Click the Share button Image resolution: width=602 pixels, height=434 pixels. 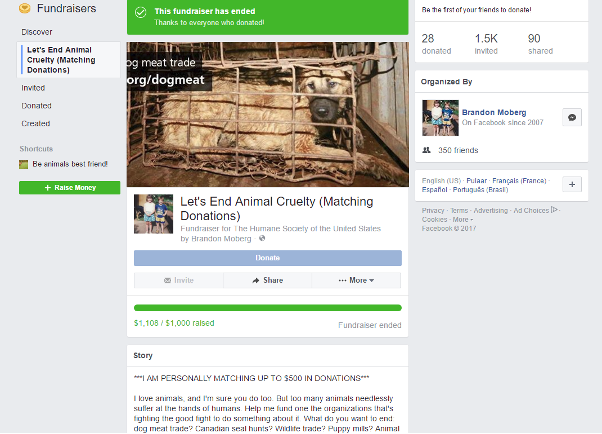tap(267, 280)
